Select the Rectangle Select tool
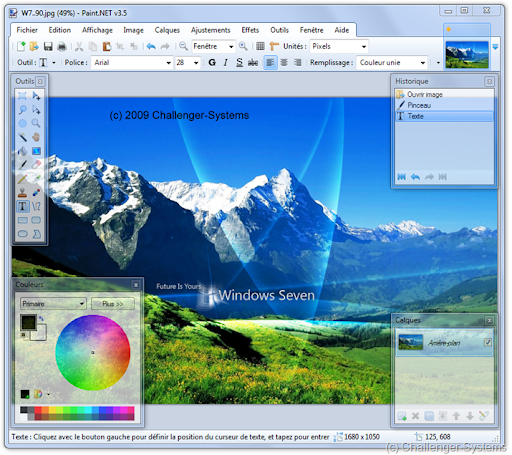This screenshot has width=512, height=455. pyautogui.click(x=22, y=96)
